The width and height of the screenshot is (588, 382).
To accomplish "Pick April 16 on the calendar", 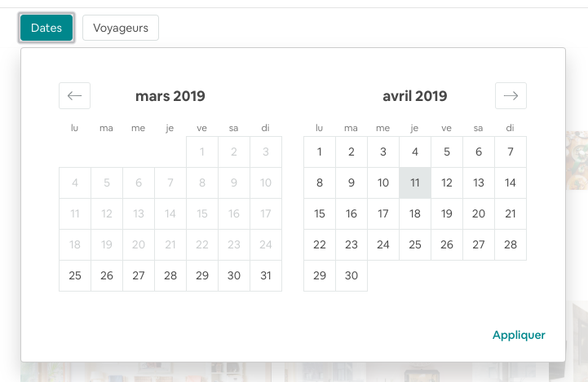I will pyautogui.click(x=351, y=214).
